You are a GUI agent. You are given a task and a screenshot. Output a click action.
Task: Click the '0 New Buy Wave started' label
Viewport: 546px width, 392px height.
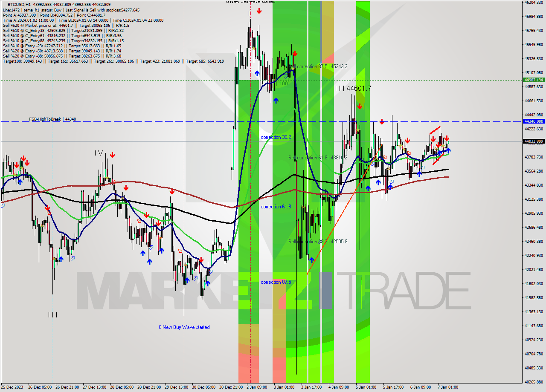pyautogui.click(x=184, y=327)
